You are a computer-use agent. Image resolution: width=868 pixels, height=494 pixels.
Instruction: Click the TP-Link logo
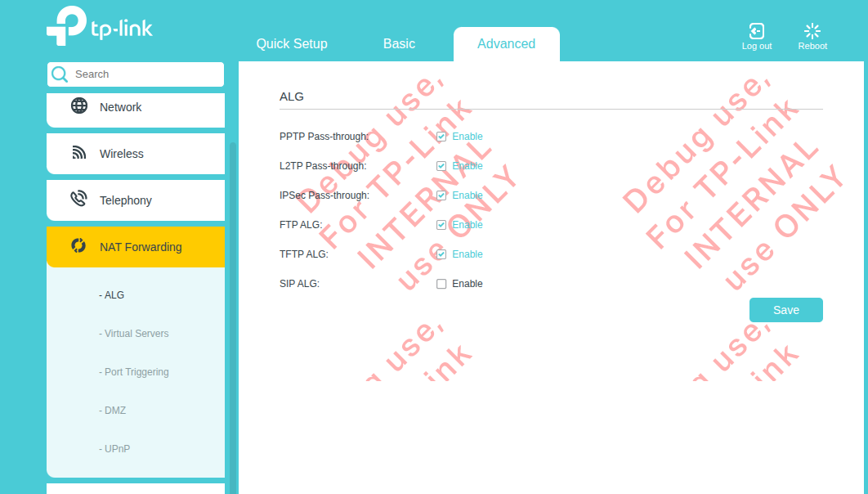coord(99,26)
